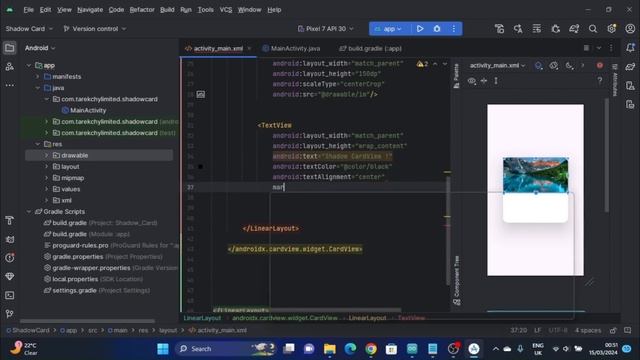This screenshot has width=640, height=360.
Task: Open the Problems tool window icon
Action: pyautogui.click(x=9, y=258)
